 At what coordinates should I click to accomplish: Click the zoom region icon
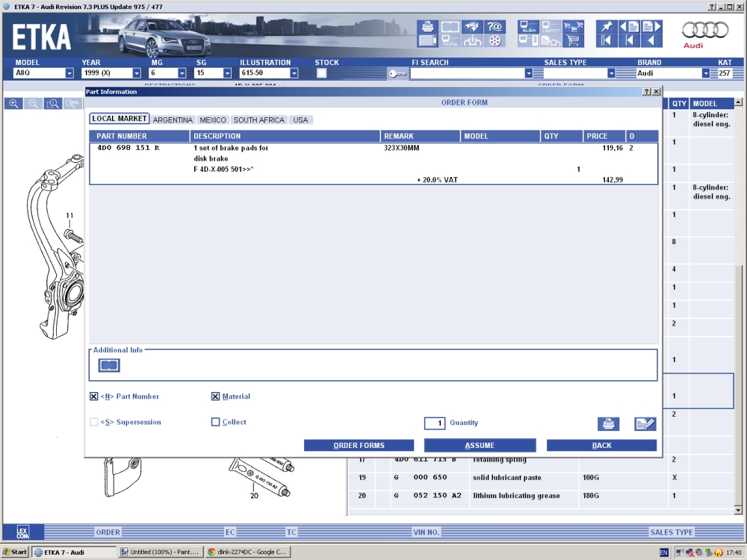coord(53,103)
